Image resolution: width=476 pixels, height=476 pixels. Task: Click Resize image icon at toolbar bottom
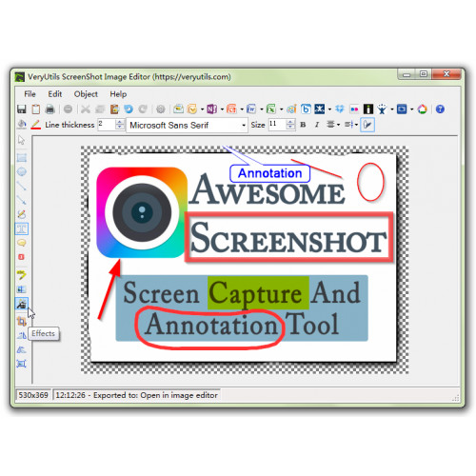[x=22, y=364]
